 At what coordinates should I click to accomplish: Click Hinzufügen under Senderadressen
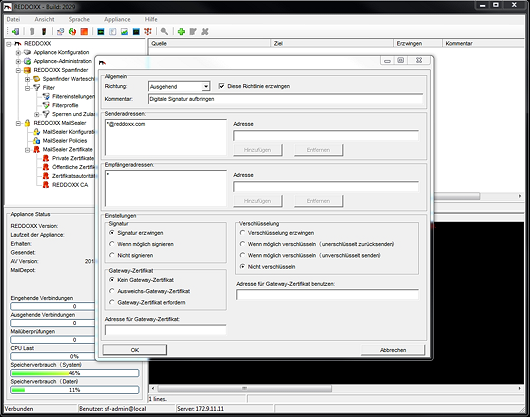pos(258,150)
